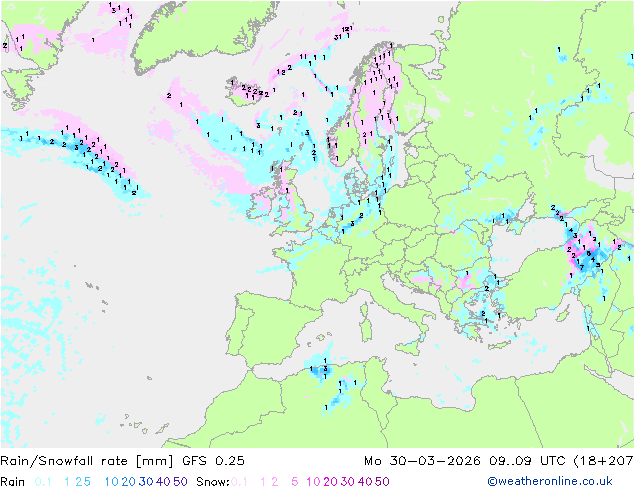Screen dimensions: 634x490
Task: Pick the Snow legend 0.1 color value
Action: (x=239, y=482)
